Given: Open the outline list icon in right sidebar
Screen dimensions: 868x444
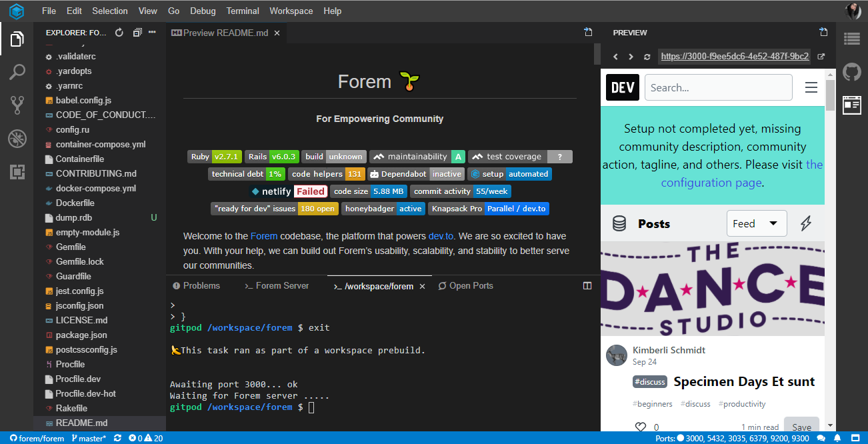Looking at the screenshot, I should (851, 39).
